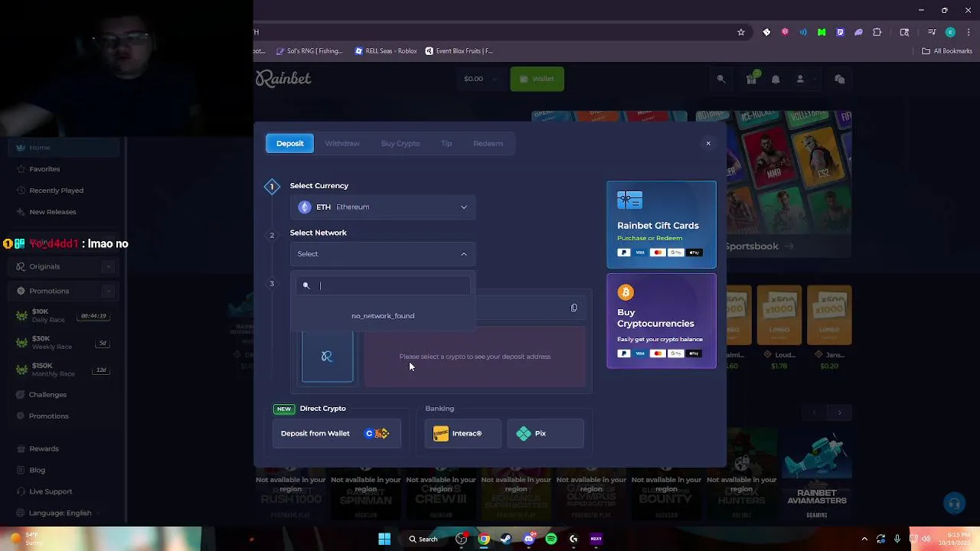Viewport: 980px width, 551px height.
Task: Click the $30K Weekly Race entry
Action: [64, 342]
